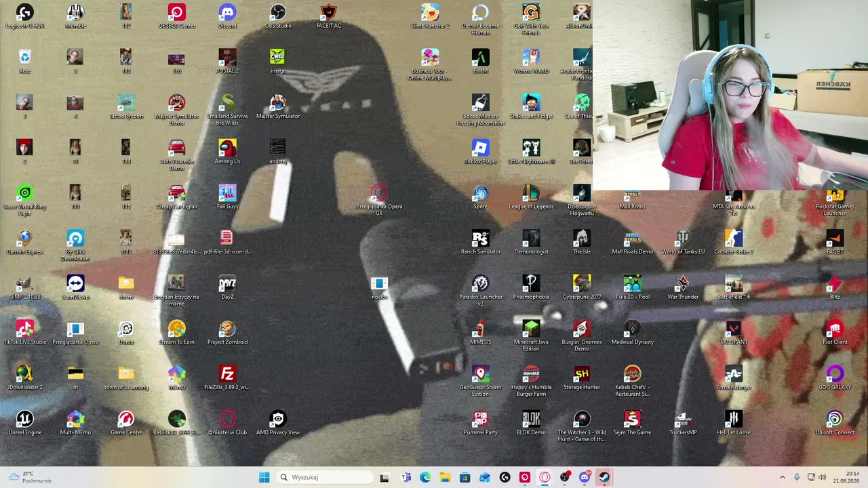This screenshot has width=868, height=488.
Task: Open the League of Legends shortcut
Action: click(531, 197)
